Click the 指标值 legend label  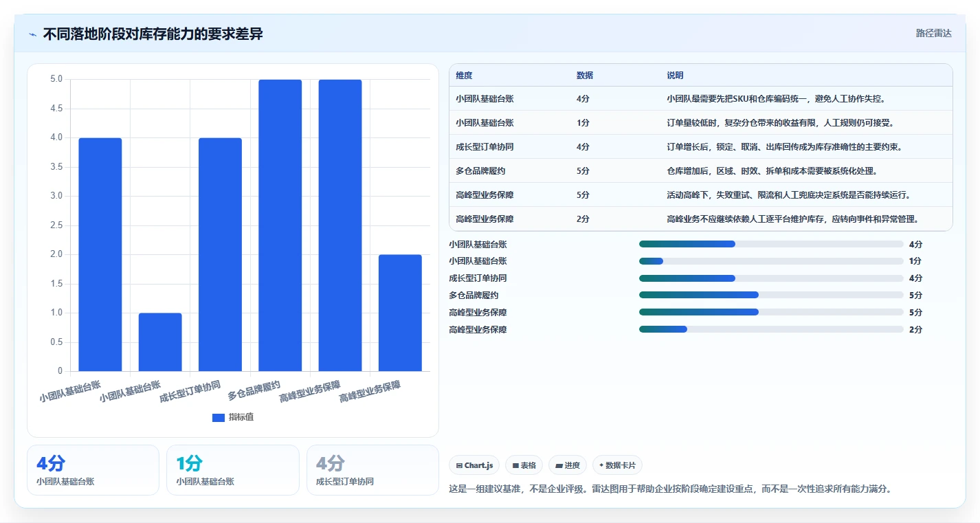241,417
